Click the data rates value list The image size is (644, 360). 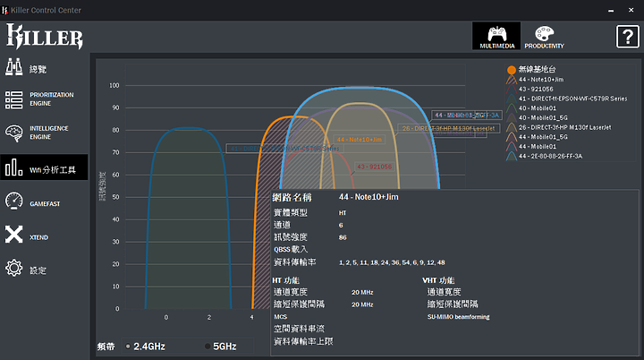click(392, 262)
